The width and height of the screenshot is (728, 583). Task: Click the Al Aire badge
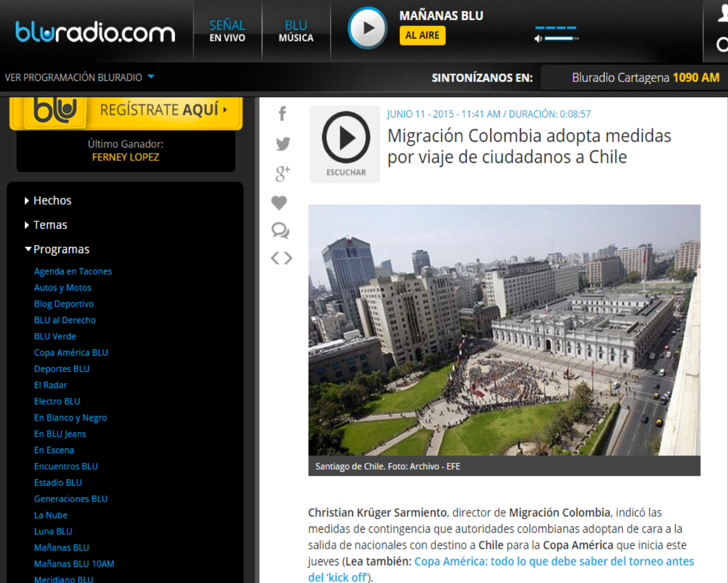[x=422, y=35]
